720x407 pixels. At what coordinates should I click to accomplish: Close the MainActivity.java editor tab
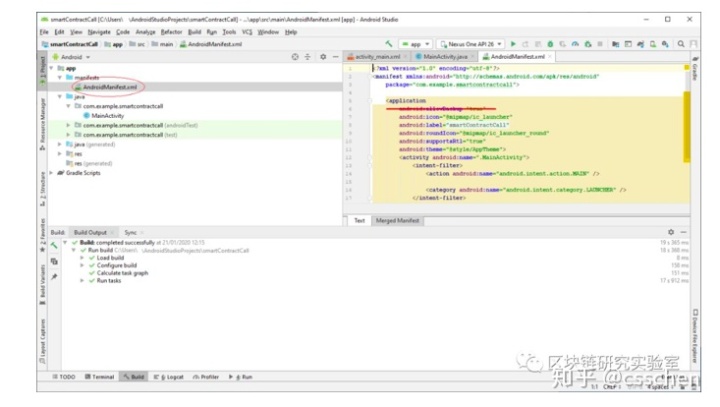472,57
